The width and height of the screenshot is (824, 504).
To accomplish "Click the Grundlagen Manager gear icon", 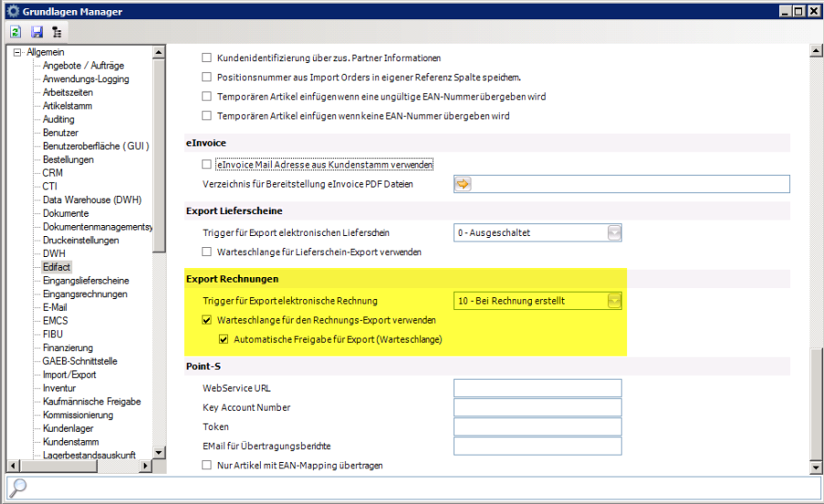I will [12, 11].
